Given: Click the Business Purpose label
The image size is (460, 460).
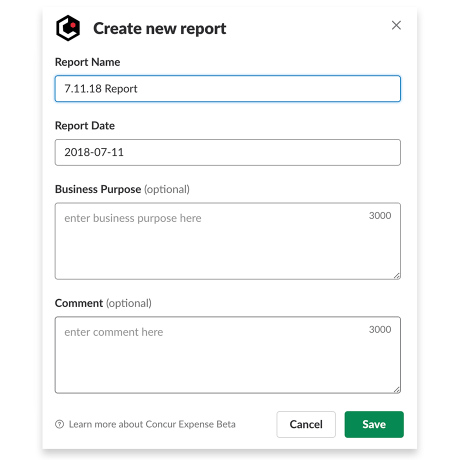Looking at the screenshot, I should pyautogui.click(x=98, y=189).
